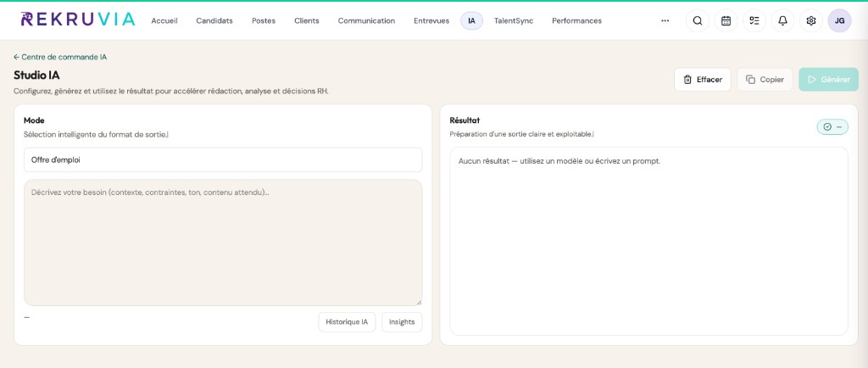Click the empty result output area

648,242
